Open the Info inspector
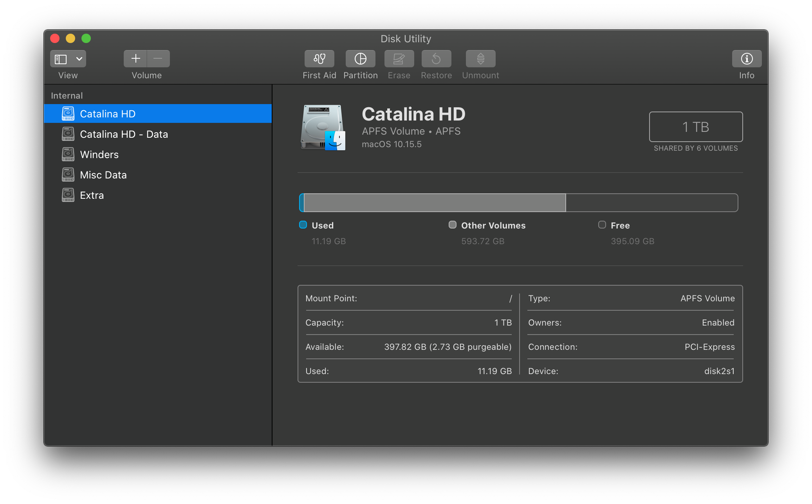The height and width of the screenshot is (504, 812). pos(747,59)
